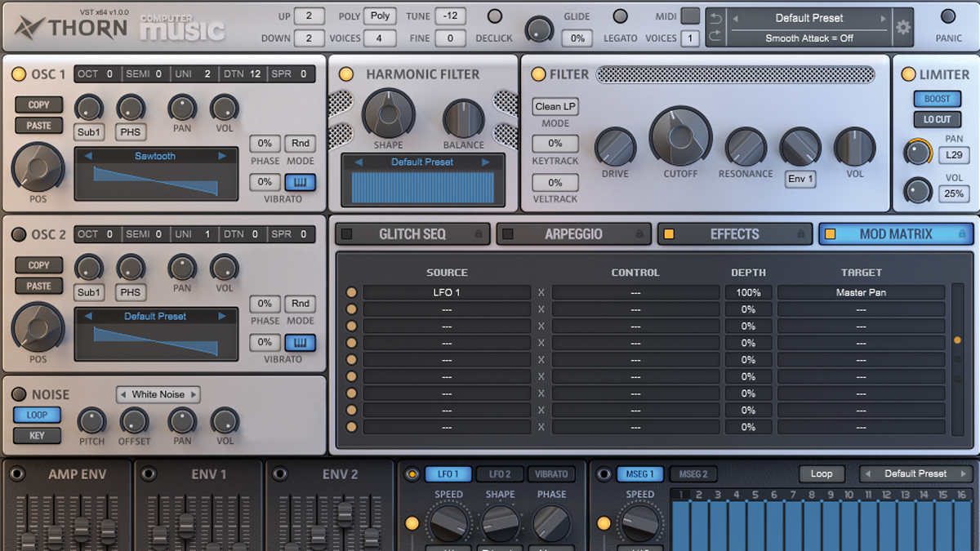Click the Tune value field showing -12
The image size is (980, 551).
450,16
